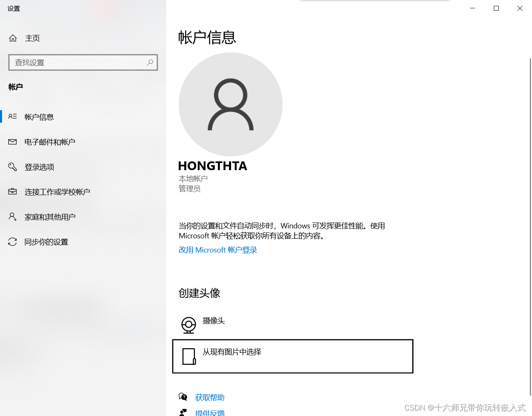Click the briefcase icon for work account

tap(12, 191)
